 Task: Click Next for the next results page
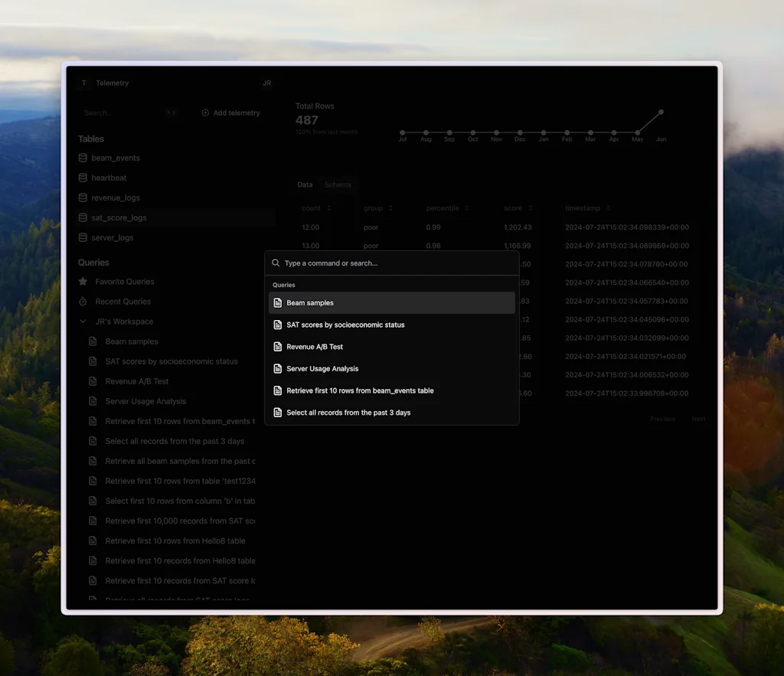click(x=698, y=419)
